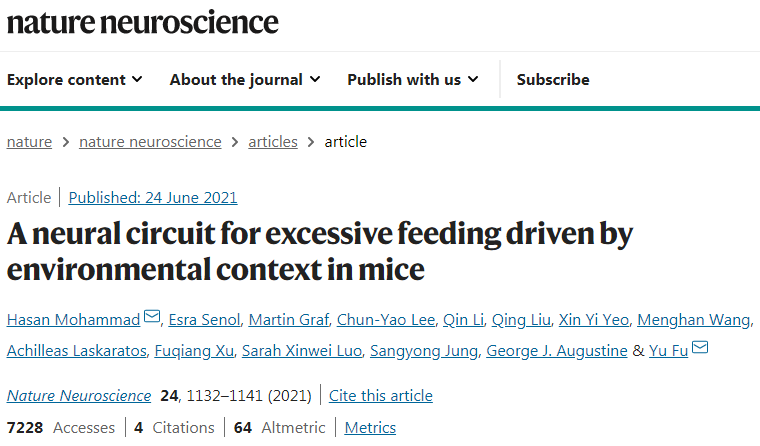Click the envelope icon next to Yu Fu
Viewport: 760px width, 446px height.
coord(700,349)
